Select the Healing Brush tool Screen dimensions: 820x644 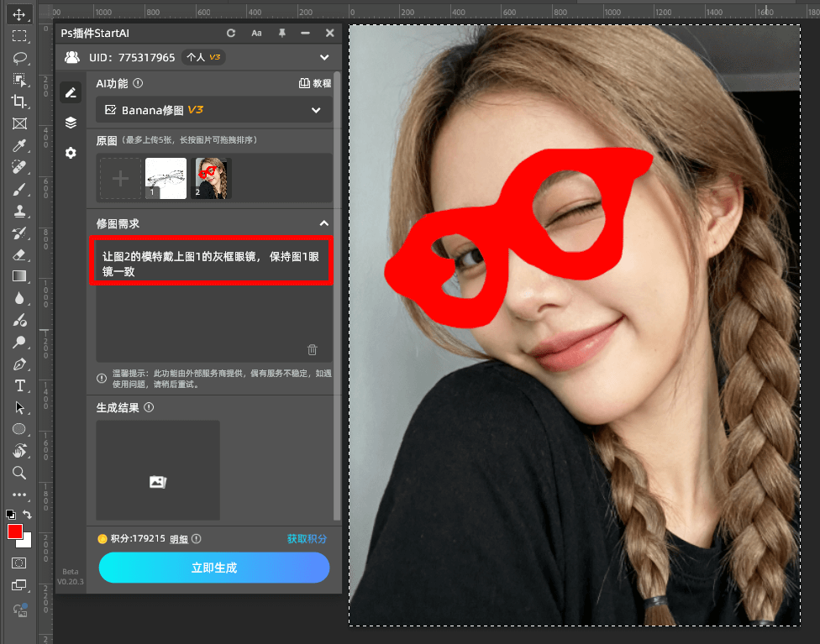coord(20,167)
